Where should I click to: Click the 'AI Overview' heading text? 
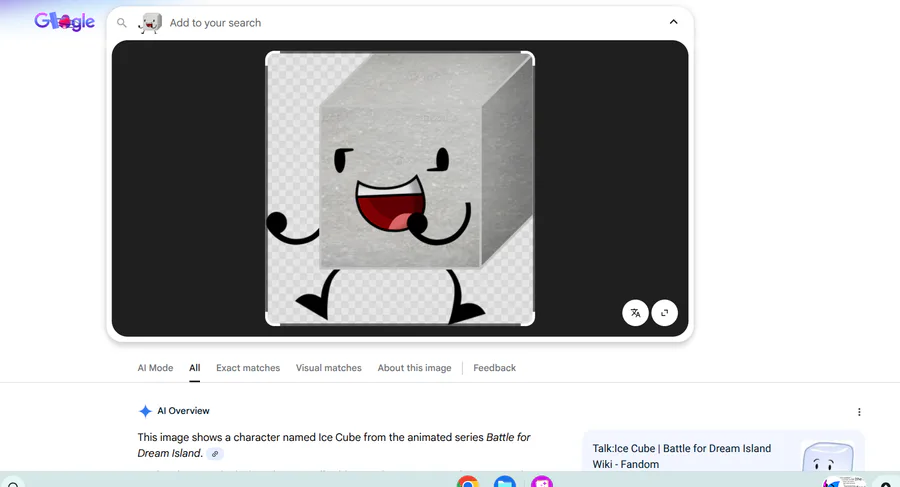(x=184, y=411)
